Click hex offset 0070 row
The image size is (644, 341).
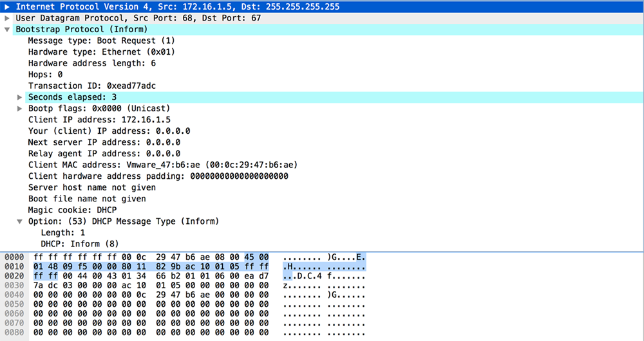click(x=14, y=323)
